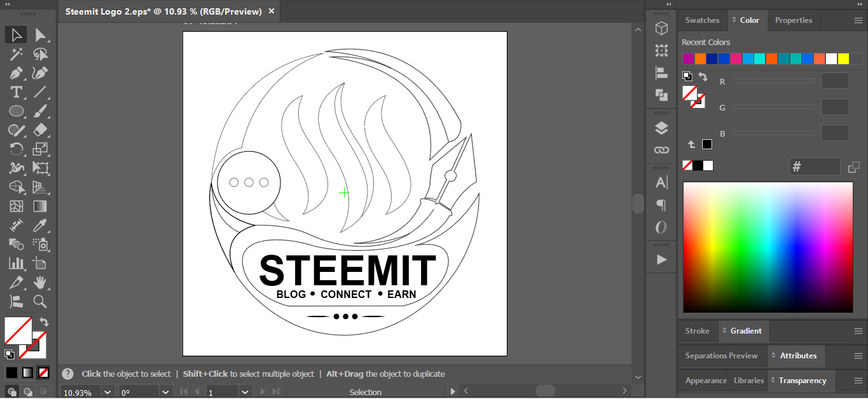The height and width of the screenshot is (399, 868).
Task: Open the Align panel icon
Action: [x=661, y=72]
